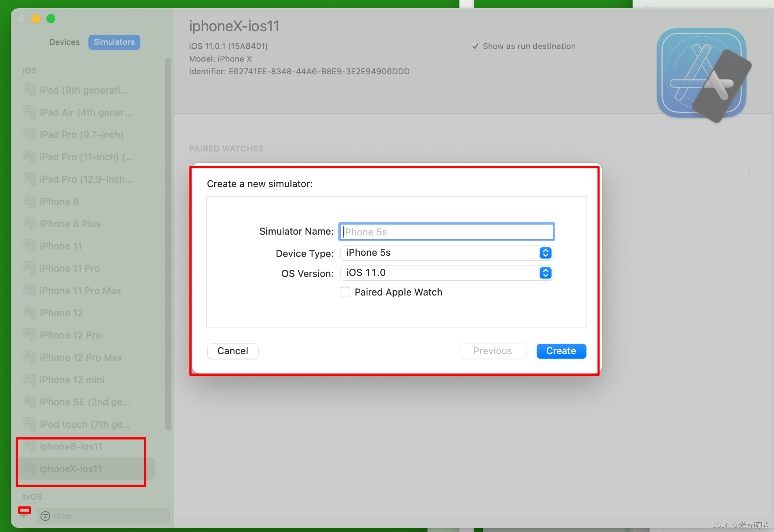The width and height of the screenshot is (774, 532).
Task: Click the green zoom window button
Action: tap(51, 19)
